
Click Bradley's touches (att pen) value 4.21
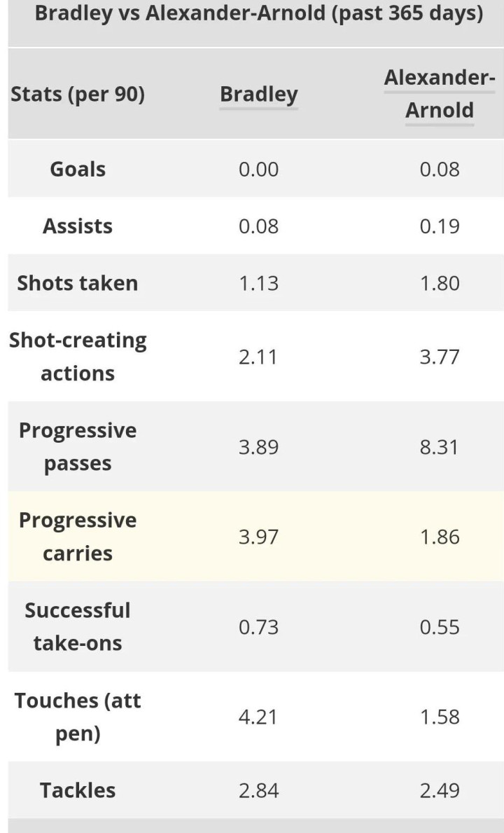258,717
